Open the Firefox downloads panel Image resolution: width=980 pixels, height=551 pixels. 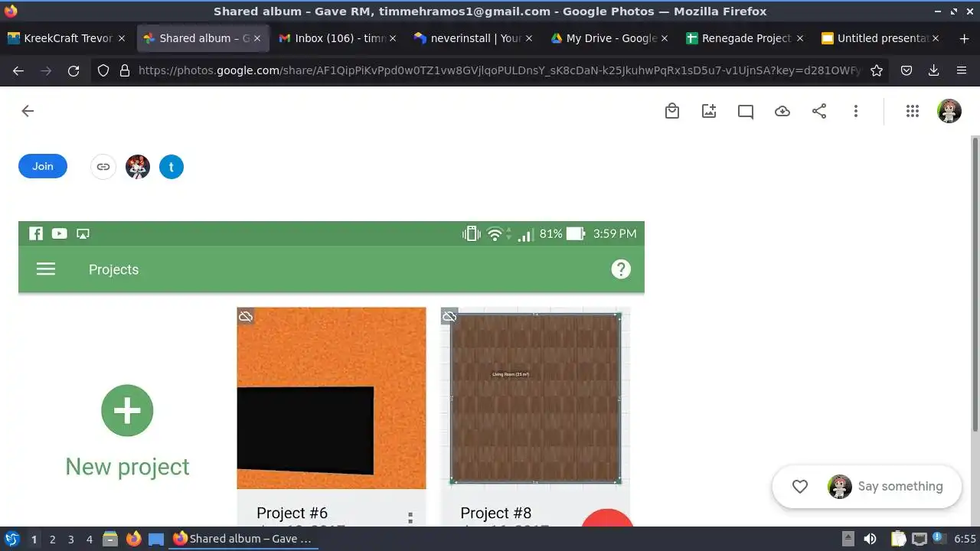[x=934, y=70]
